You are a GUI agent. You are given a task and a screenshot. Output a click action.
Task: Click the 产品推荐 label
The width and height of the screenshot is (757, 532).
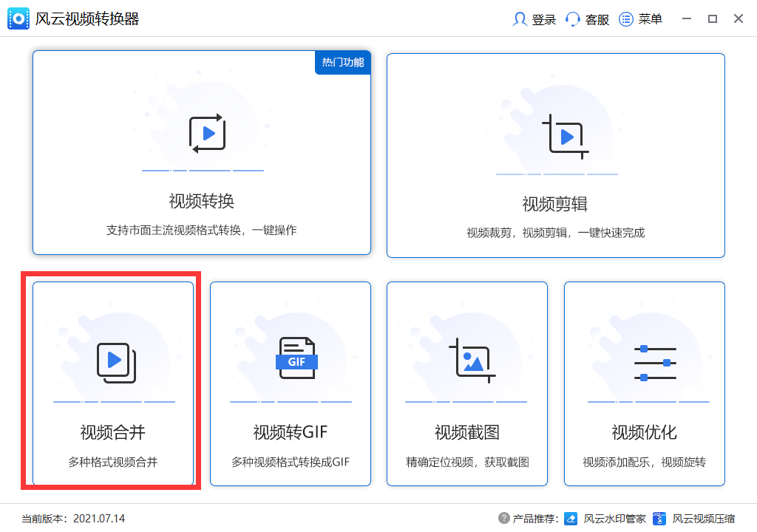(x=535, y=519)
